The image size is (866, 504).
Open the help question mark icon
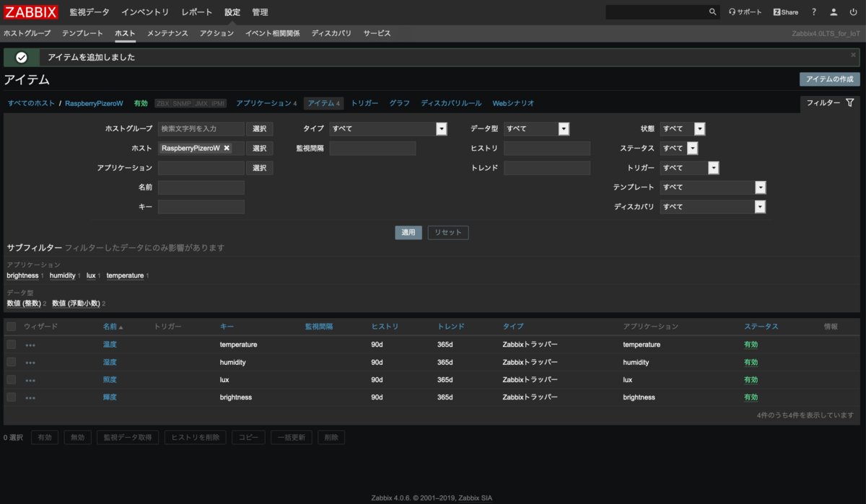(x=814, y=12)
